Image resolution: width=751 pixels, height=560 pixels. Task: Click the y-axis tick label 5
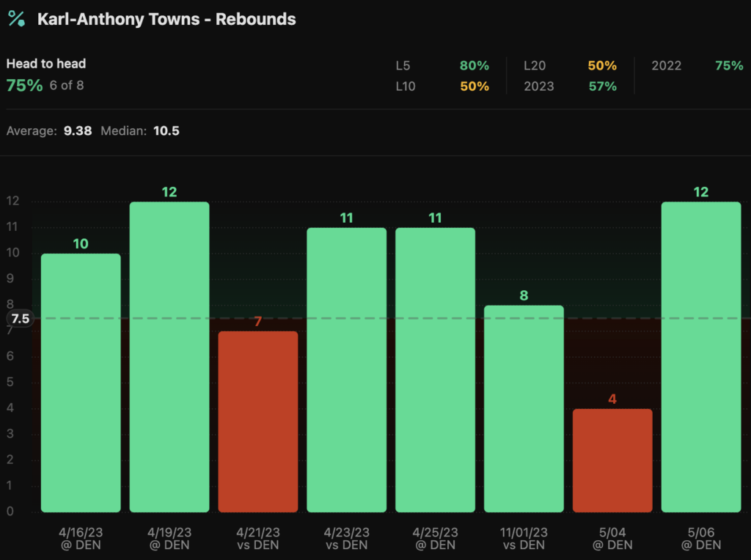click(10, 382)
